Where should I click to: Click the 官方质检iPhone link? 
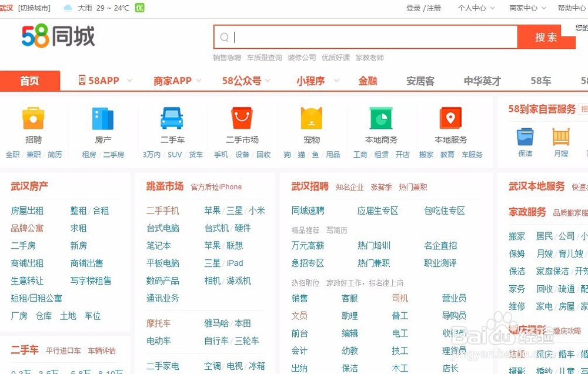tap(216, 187)
